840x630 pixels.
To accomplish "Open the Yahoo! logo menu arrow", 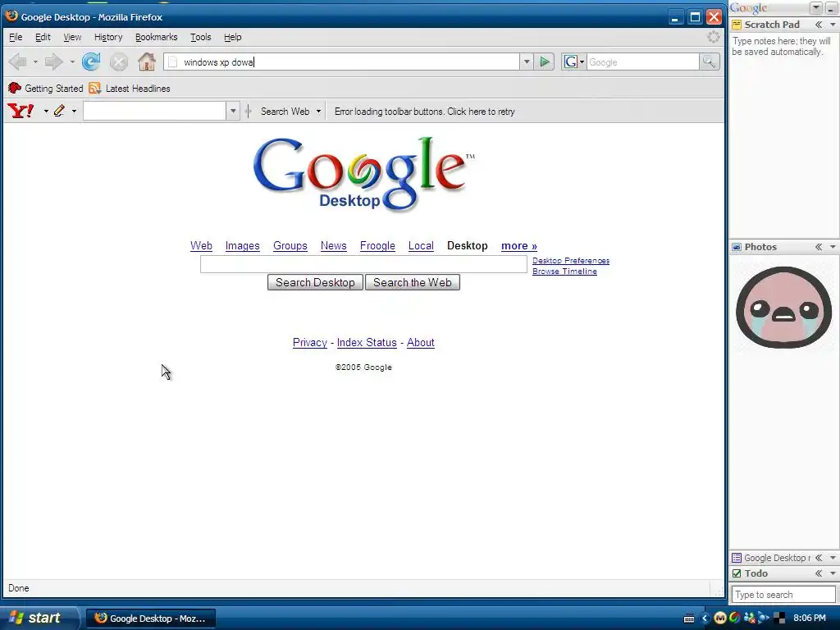I will click(x=46, y=112).
